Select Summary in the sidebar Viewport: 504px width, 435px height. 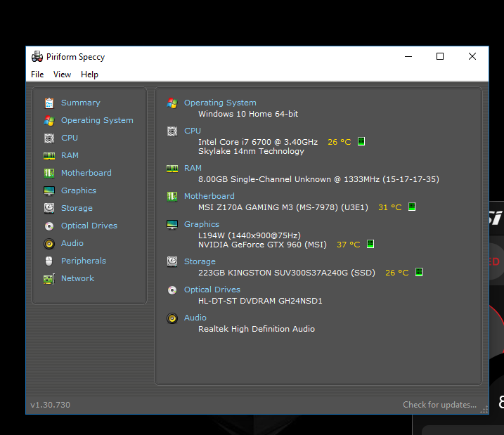coord(81,103)
